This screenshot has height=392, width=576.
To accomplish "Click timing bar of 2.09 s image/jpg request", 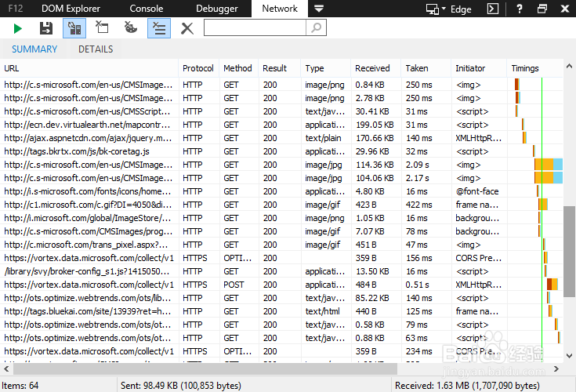I will click(549, 165).
